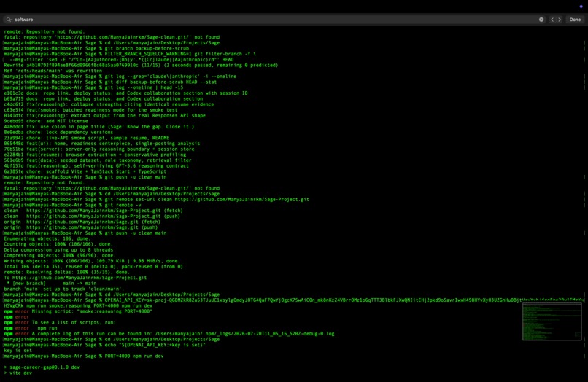This screenshot has width=588, height=382.
Task: Click the terminal minimap preview thumbnail
Action: click(x=552, y=321)
